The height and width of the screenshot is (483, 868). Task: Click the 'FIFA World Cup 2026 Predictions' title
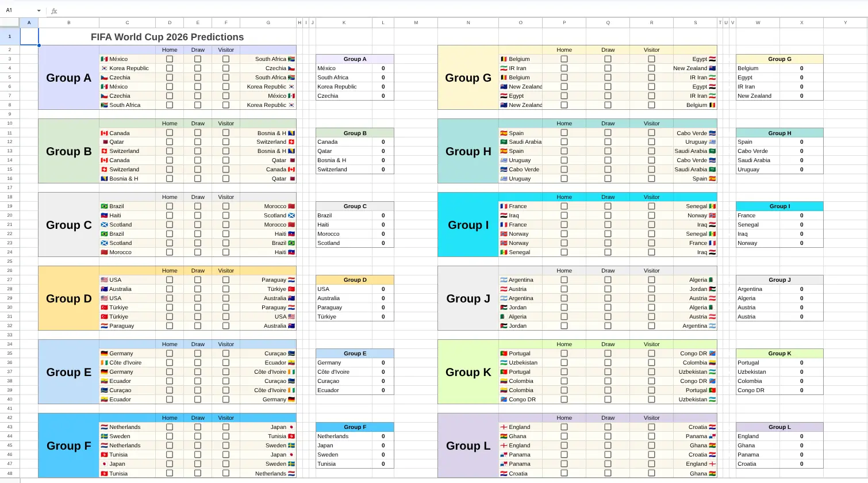(167, 37)
